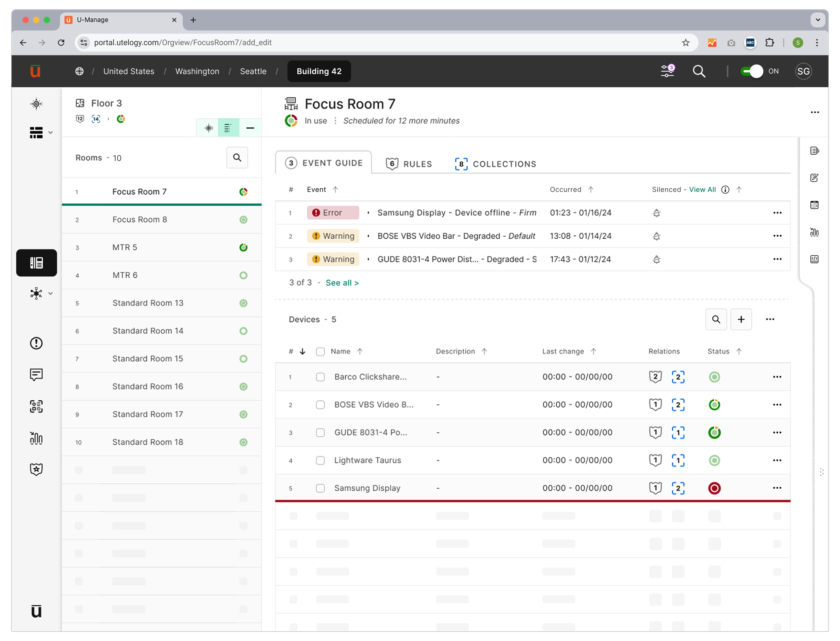
Task: Open the analytics chart icon in sidebar
Action: click(36, 438)
